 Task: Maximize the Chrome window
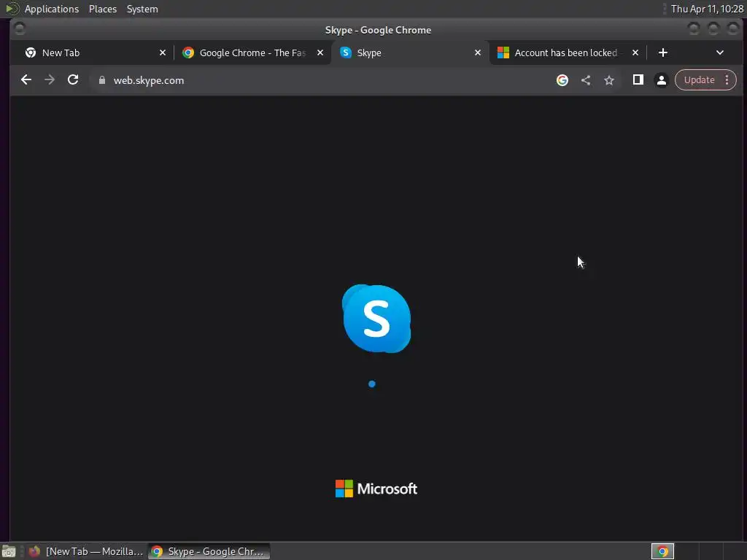713,29
